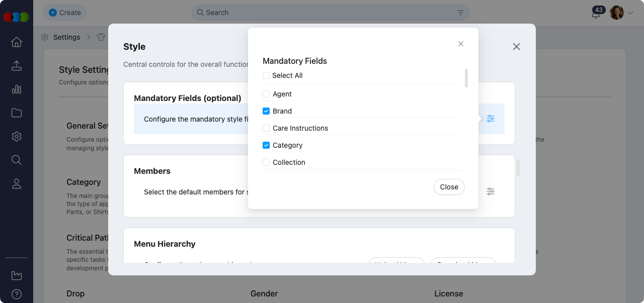The height and width of the screenshot is (303, 644).
Task: Click the Mandatory Fields list scrollbar
Action: pos(466,78)
